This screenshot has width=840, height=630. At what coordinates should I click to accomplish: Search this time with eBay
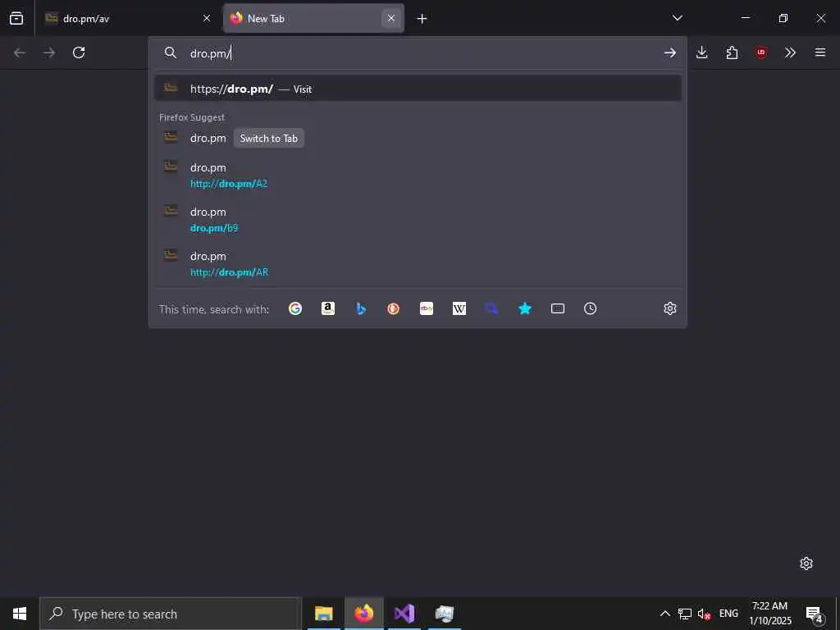[427, 308]
